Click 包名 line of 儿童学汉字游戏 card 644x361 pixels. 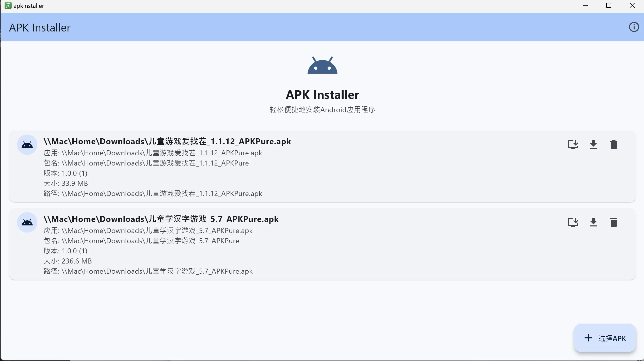(141, 241)
